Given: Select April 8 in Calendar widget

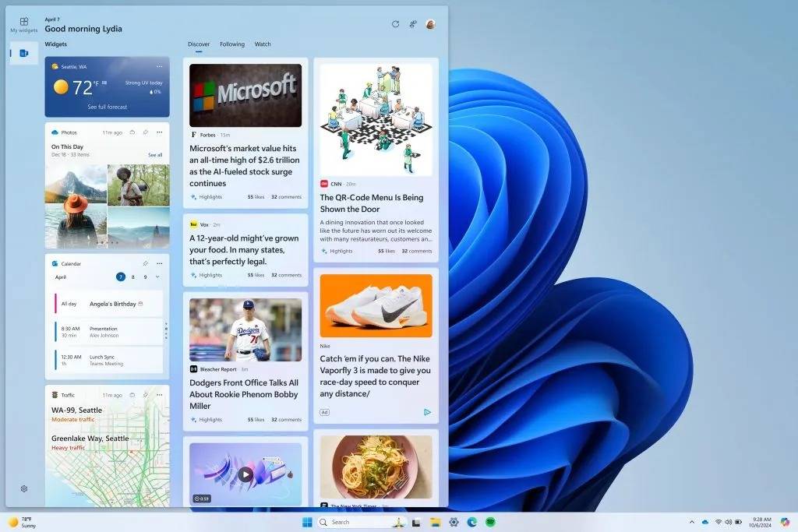Looking at the screenshot, I should [132, 277].
